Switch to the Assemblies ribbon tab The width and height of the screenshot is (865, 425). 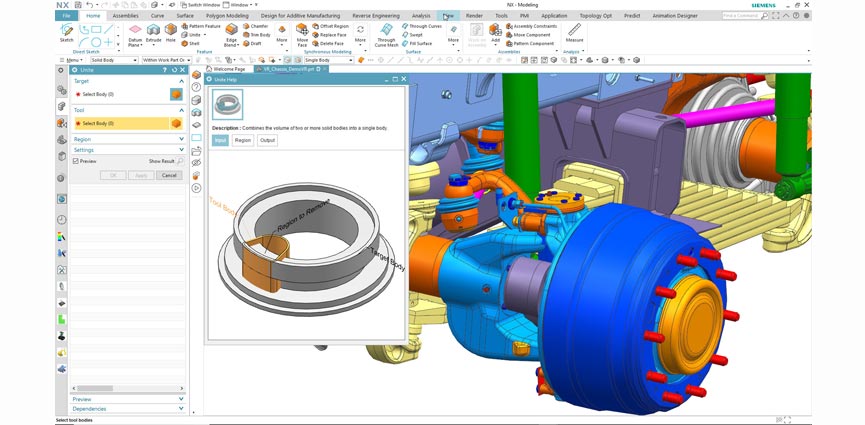(125, 16)
